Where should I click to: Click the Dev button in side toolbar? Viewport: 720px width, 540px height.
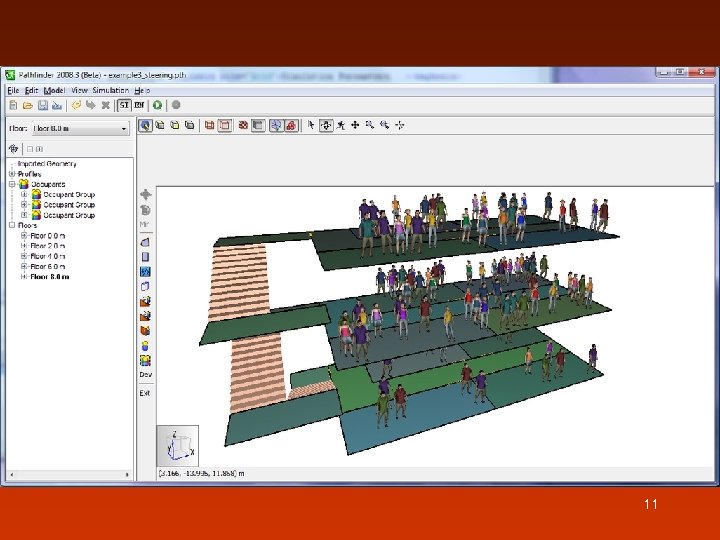(146, 375)
